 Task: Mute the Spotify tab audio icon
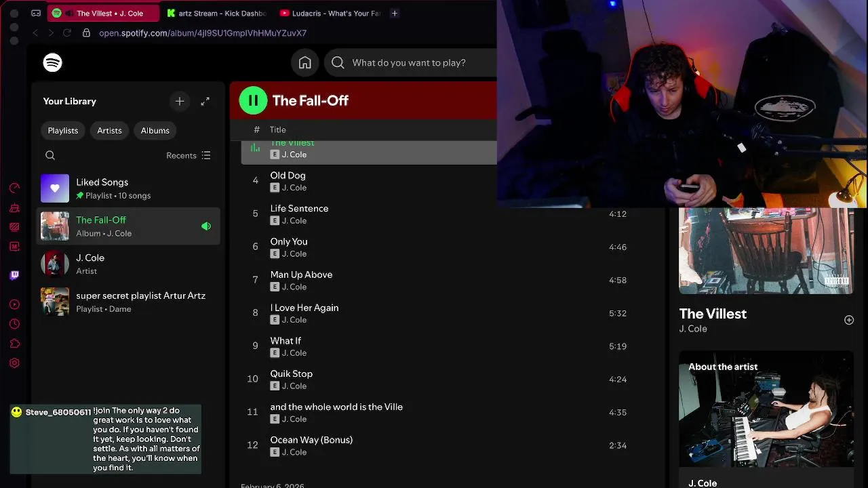(x=68, y=13)
